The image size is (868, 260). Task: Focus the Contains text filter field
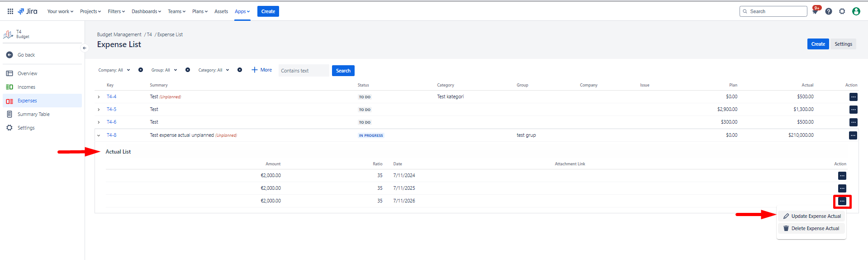[x=304, y=71]
